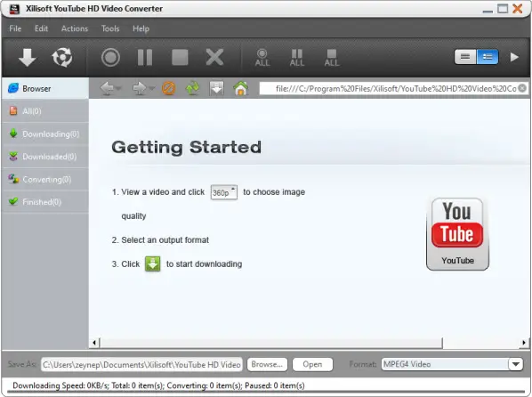The image size is (532, 397).
Task: Switch to simple list view toggle
Action: [x=465, y=57]
